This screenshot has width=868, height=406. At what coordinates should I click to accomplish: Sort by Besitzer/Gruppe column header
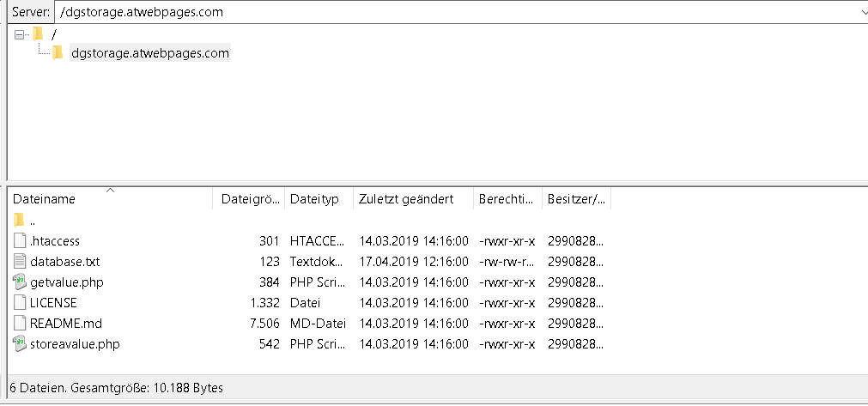(x=577, y=199)
